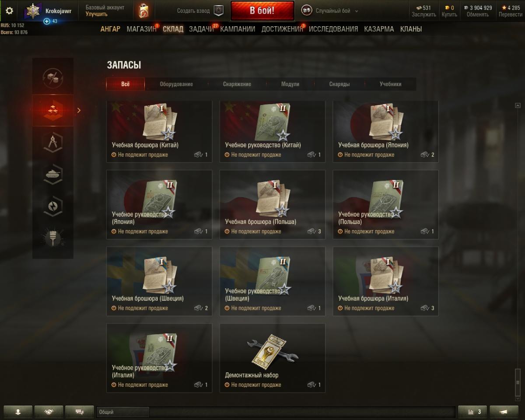Viewport: 525px width, 420px height.
Task: Open the ИССЛЕДОВАНИЯ menu item
Action: point(333,29)
